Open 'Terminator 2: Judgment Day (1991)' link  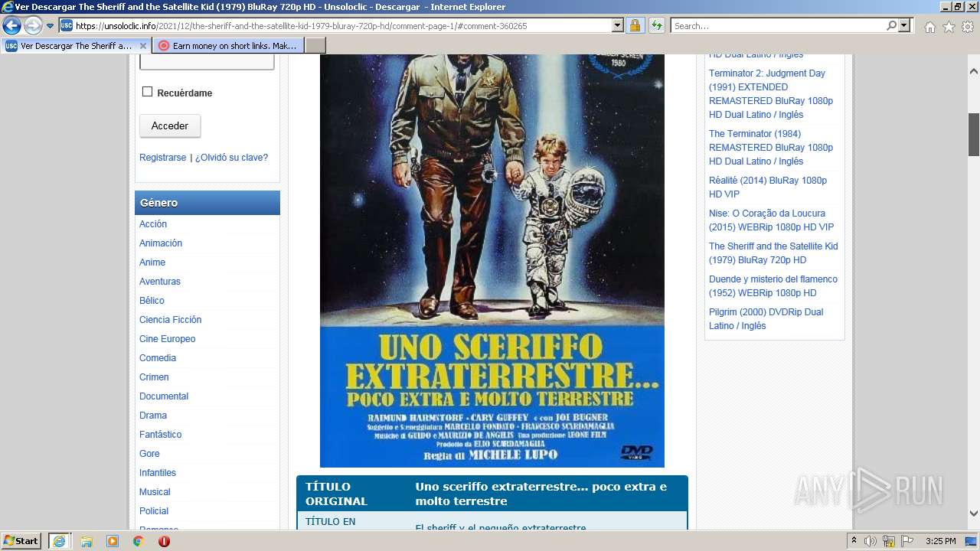coord(771,94)
